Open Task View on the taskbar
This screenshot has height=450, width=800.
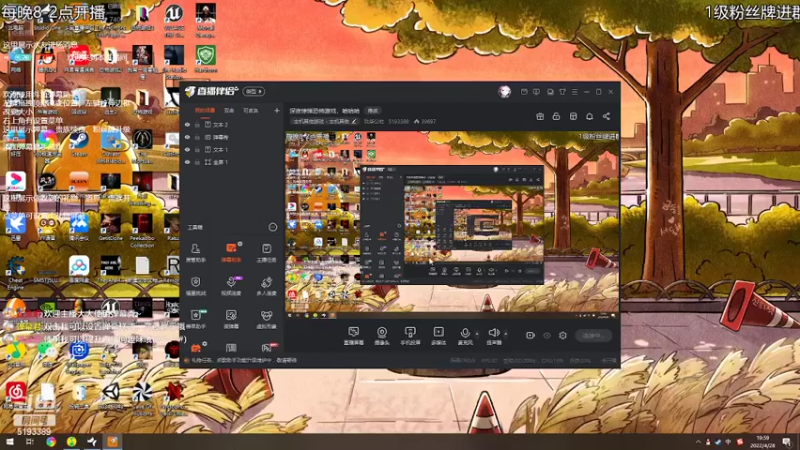[x=30, y=442]
